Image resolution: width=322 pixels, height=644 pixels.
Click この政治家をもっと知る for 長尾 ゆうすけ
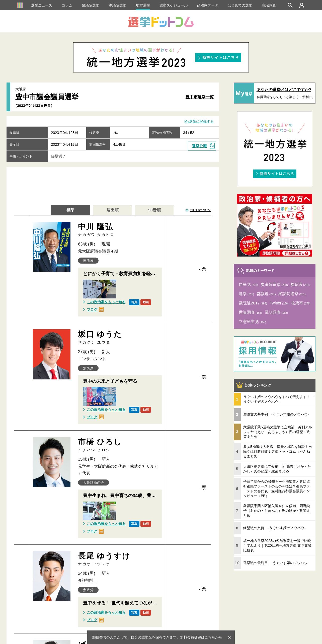pyautogui.click(x=106, y=612)
